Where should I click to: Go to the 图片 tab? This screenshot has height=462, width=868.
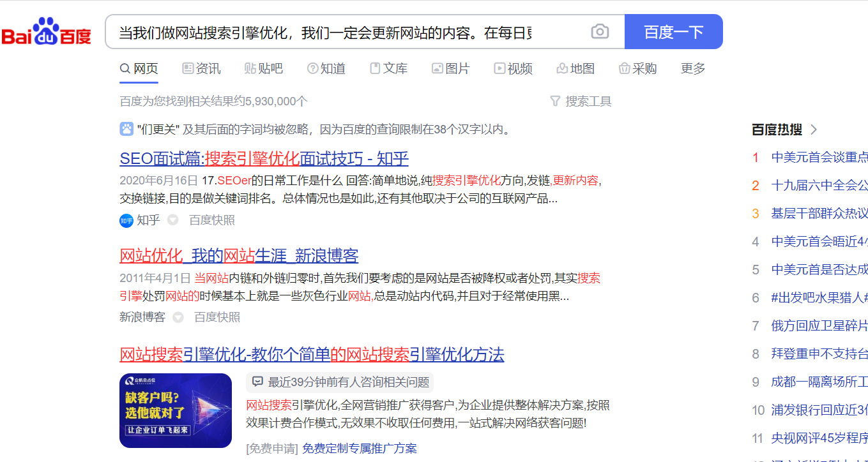pos(450,68)
